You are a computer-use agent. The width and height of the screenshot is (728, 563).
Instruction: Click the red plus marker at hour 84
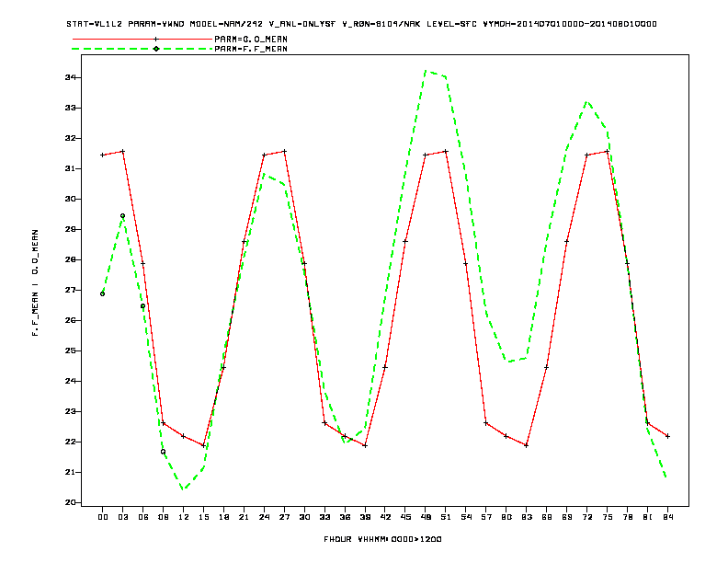tap(667, 436)
